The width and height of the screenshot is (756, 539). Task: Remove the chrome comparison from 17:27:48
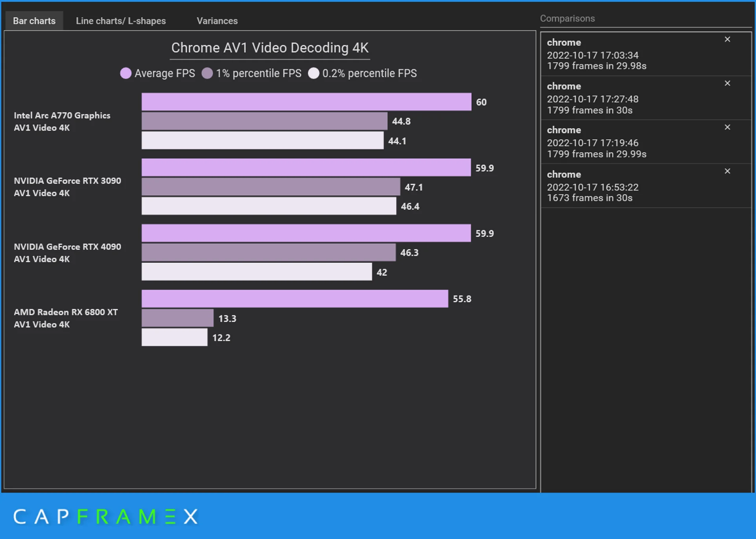coord(727,83)
